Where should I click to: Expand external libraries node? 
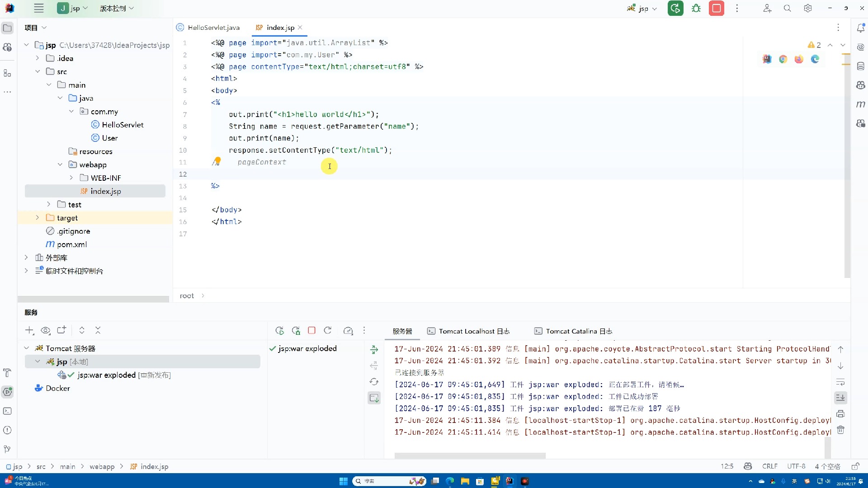point(26,258)
